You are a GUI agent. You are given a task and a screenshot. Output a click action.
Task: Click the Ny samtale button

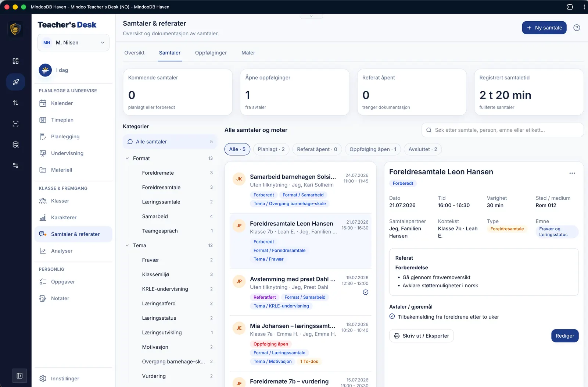pyautogui.click(x=544, y=28)
